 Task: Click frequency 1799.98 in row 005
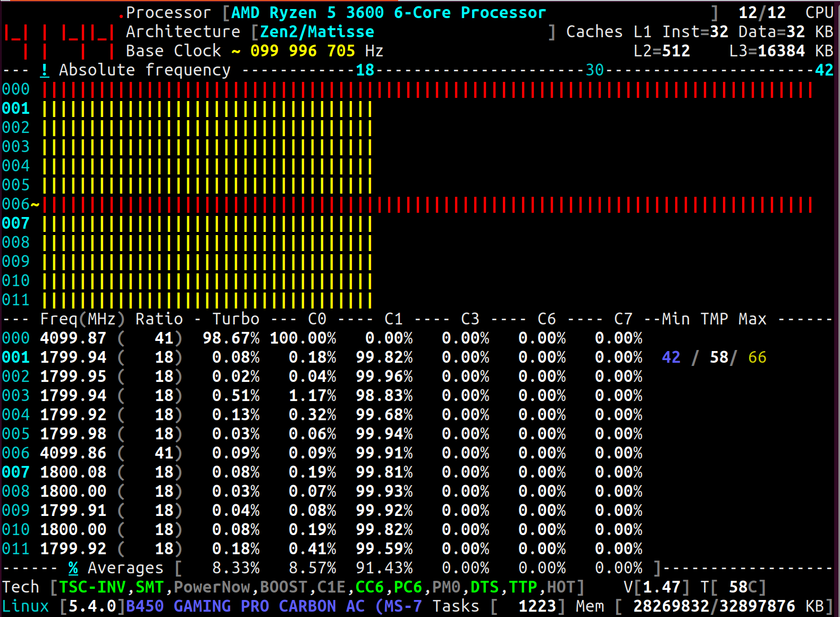(x=73, y=434)
